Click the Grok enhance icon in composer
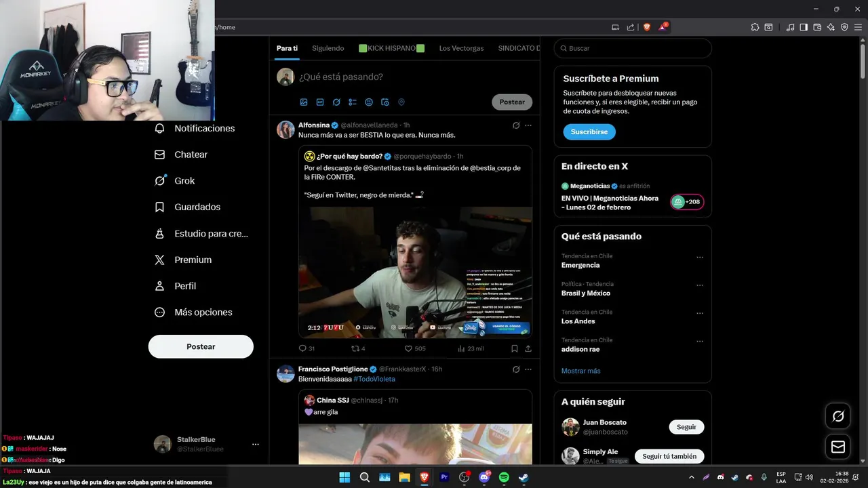868x488 pixels. 336,102
